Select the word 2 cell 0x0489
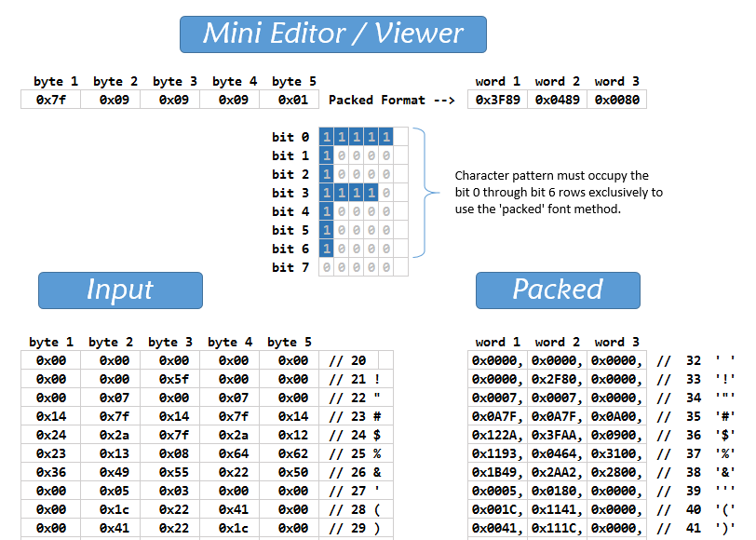The height and width of the screenshot is (540, 756). (557, 100)
